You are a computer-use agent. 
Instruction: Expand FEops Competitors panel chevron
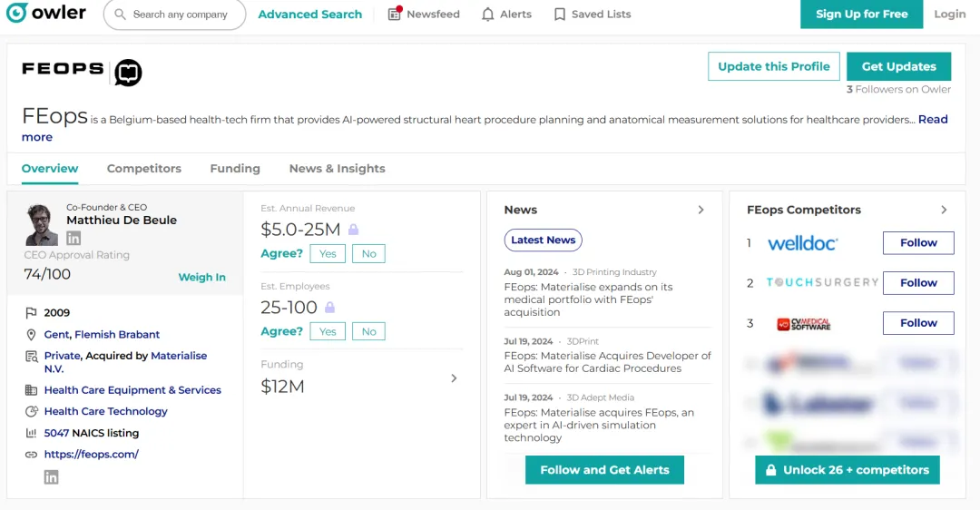944,210
